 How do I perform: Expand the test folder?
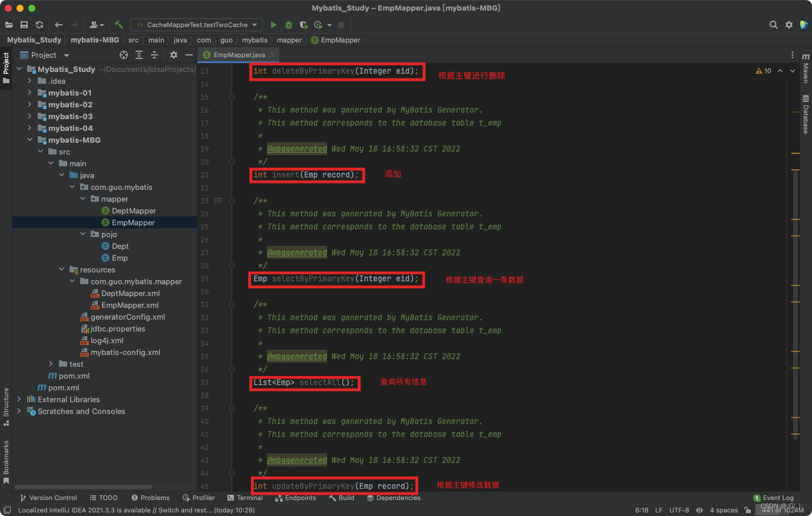tap(51, 364)
